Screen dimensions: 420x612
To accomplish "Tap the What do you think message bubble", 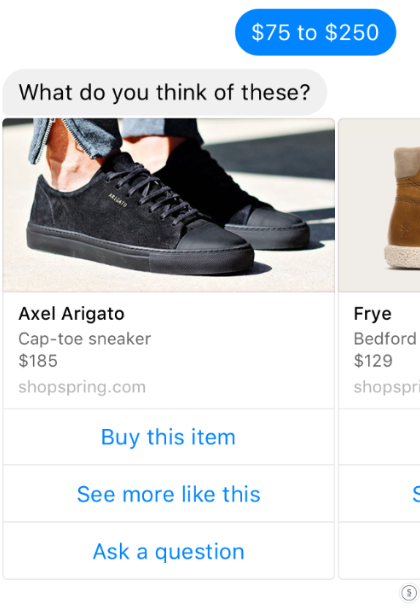I will pyautogui.click(x=164, y=92).
